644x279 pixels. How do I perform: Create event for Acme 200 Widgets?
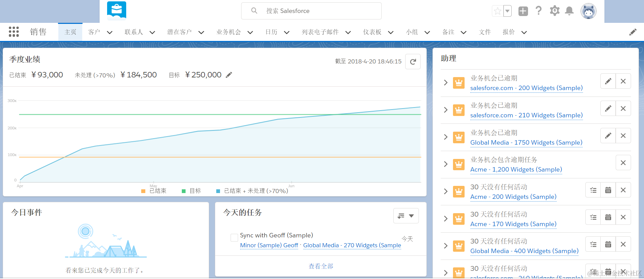pyautogui.click(x=608, y=190)
